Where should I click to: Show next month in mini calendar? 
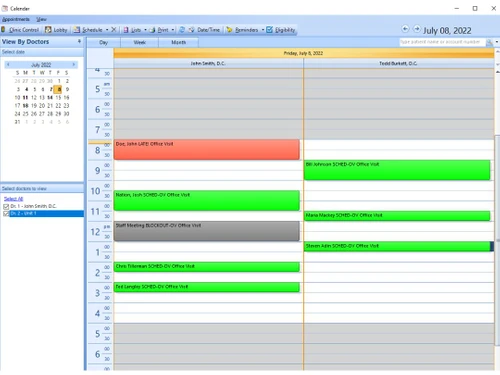click(x=74, y=65)
